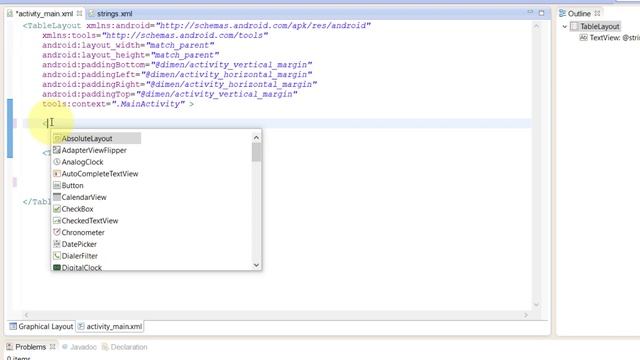Minimize the editor area
Viewport: 640px width, 360px height.
[x=530, y=13]
